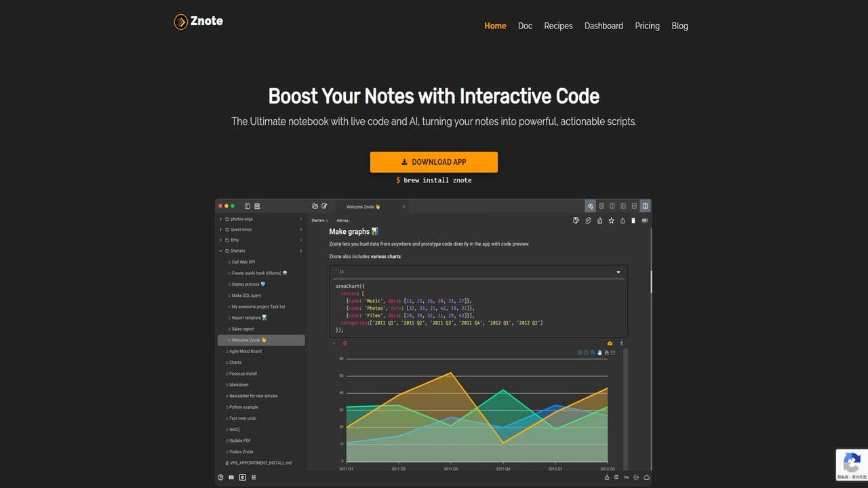The width and height of the screenshot is (868, 488).
Task: Reset chart with the home icon
Action: tap(607, 352)
